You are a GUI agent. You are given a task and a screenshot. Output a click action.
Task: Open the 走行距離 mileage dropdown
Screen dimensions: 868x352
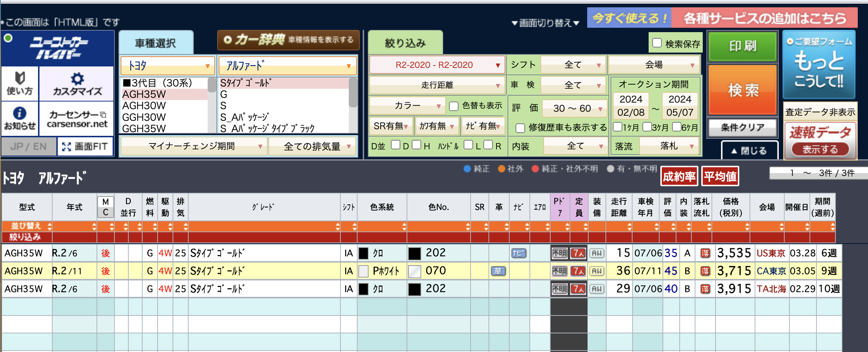click(x=437, y=85)
